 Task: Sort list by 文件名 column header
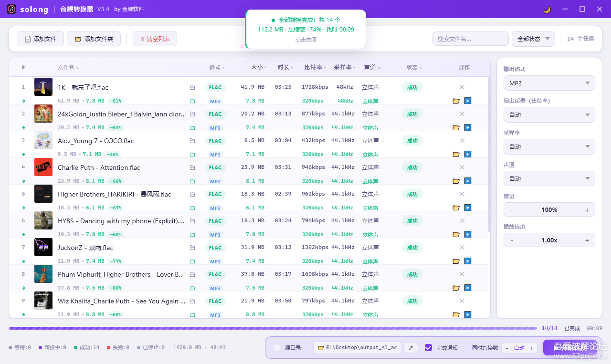[x=68, y=67]
